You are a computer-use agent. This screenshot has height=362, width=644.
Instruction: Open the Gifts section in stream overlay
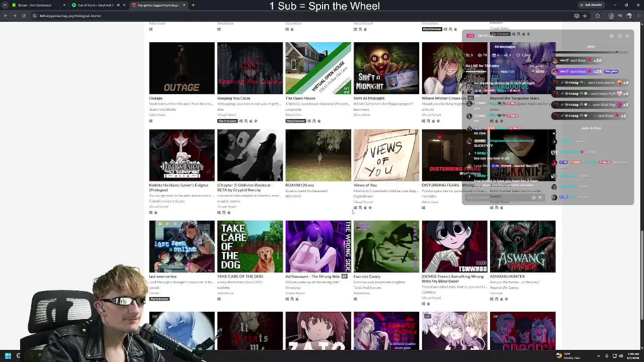coord(591,47)
